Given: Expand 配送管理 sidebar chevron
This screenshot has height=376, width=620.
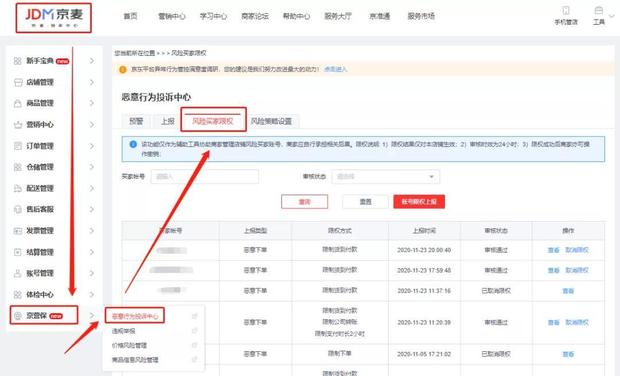Looking at the screenshot, I should pyautogui.click(x=92, y=188).
